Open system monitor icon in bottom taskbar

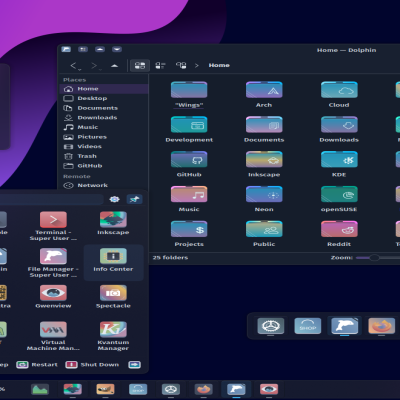(x=40, y=389)
